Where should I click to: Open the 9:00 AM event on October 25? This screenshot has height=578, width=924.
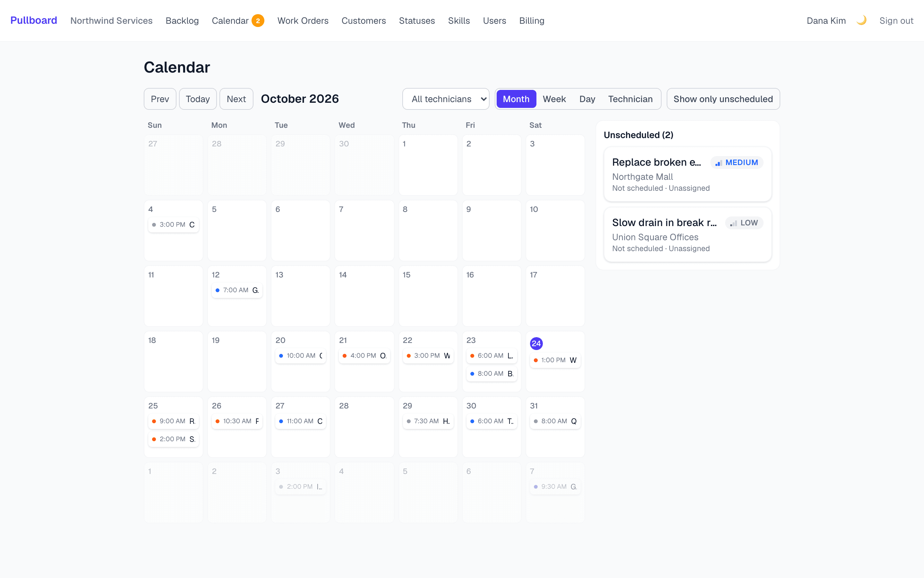pyautogui.click(x=173, y=421)
